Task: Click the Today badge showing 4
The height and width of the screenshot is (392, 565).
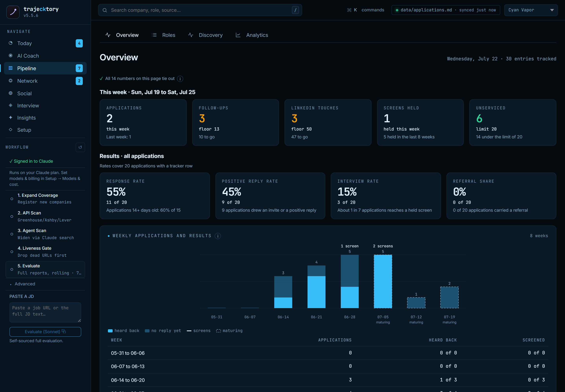Action: pyautogui.click(x=79, y=43)
